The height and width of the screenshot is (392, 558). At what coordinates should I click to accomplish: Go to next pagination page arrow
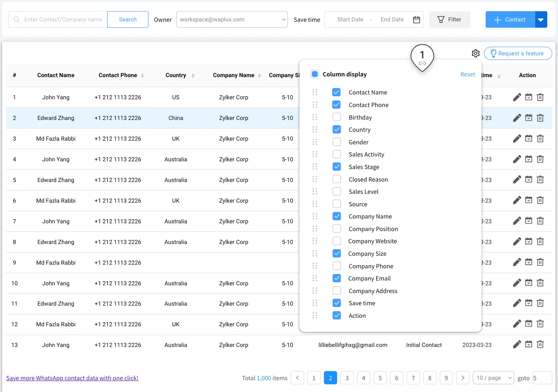pos(463,378)
